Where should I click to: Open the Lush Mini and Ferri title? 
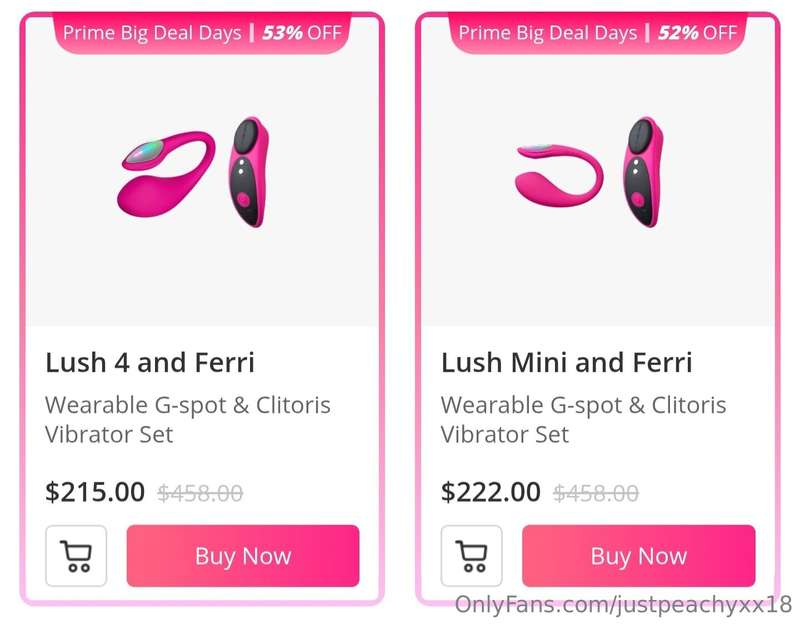point(566,363)
